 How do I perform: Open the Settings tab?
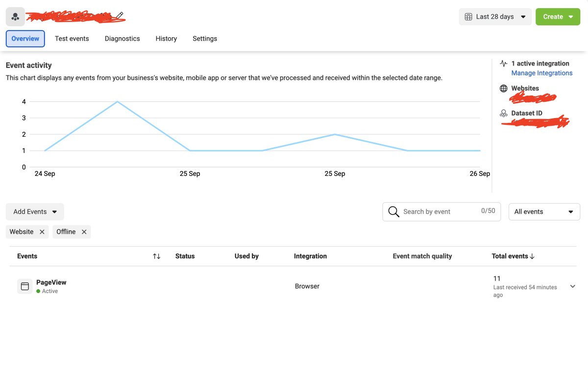point(205,39)
